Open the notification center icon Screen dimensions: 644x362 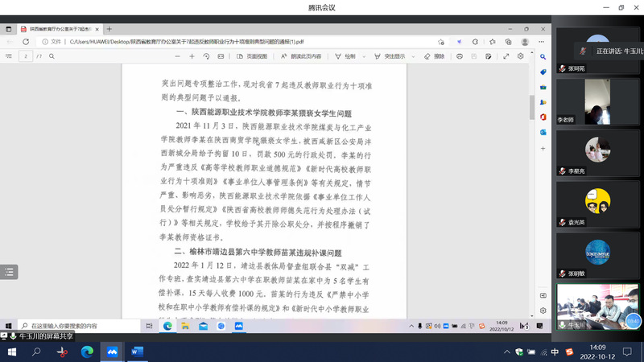pyautogui.click(x=627, y=352)
